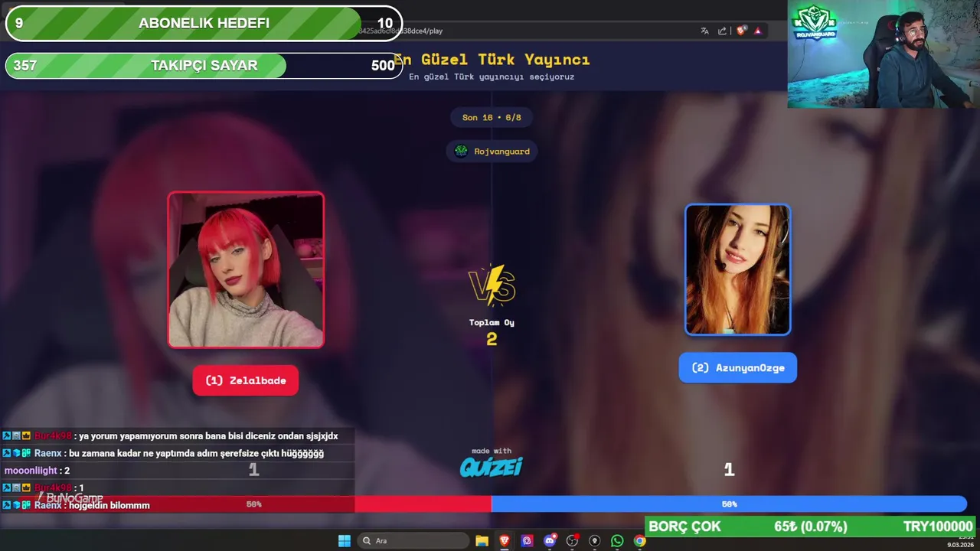
Task: Click the Rojvanguard host badge
Action: [x=492, y=151]
